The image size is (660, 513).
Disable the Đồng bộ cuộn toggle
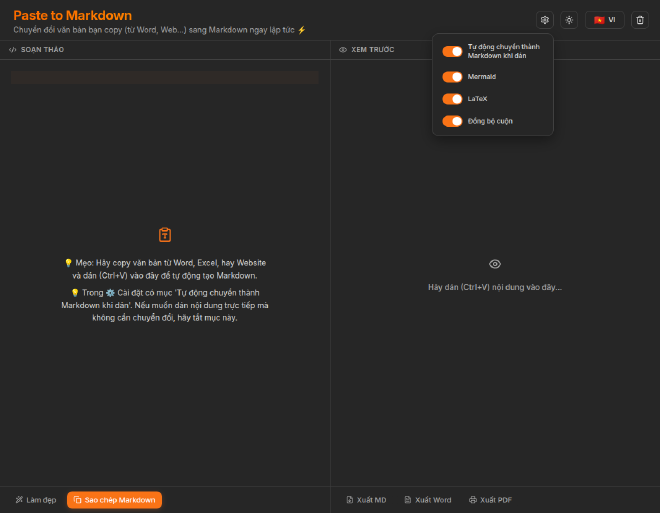coord(452,121)
